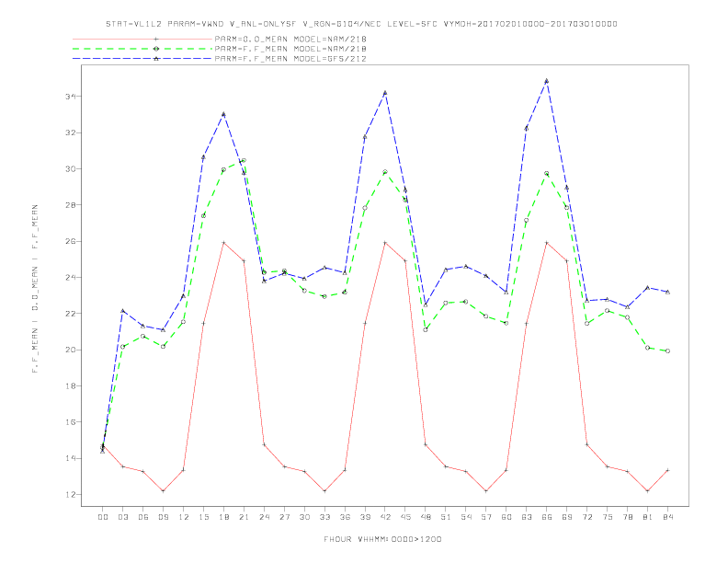
Task: Click y-axis tick label 28
Action: 71,205
